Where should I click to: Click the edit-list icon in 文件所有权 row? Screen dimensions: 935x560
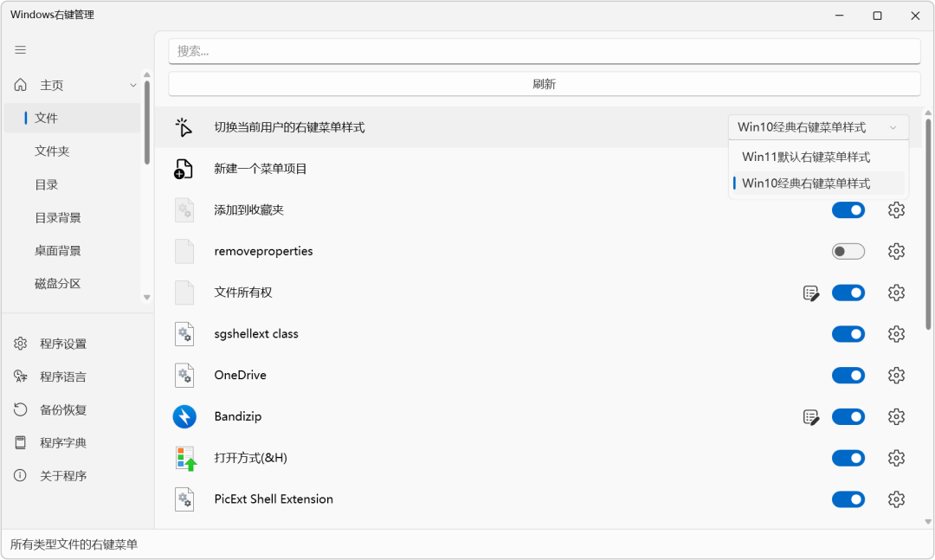(811, 293)
